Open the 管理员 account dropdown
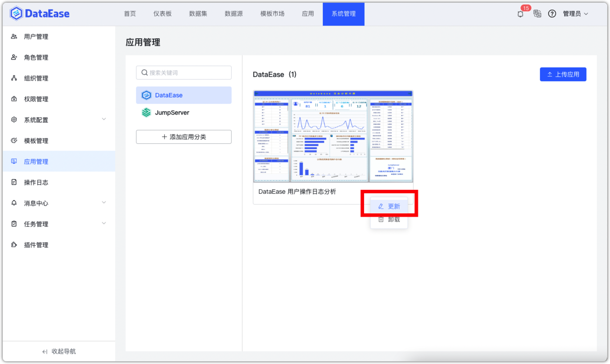Image resolution: width=610 pixels, height=364 pixels. click(x=576, y=14)
